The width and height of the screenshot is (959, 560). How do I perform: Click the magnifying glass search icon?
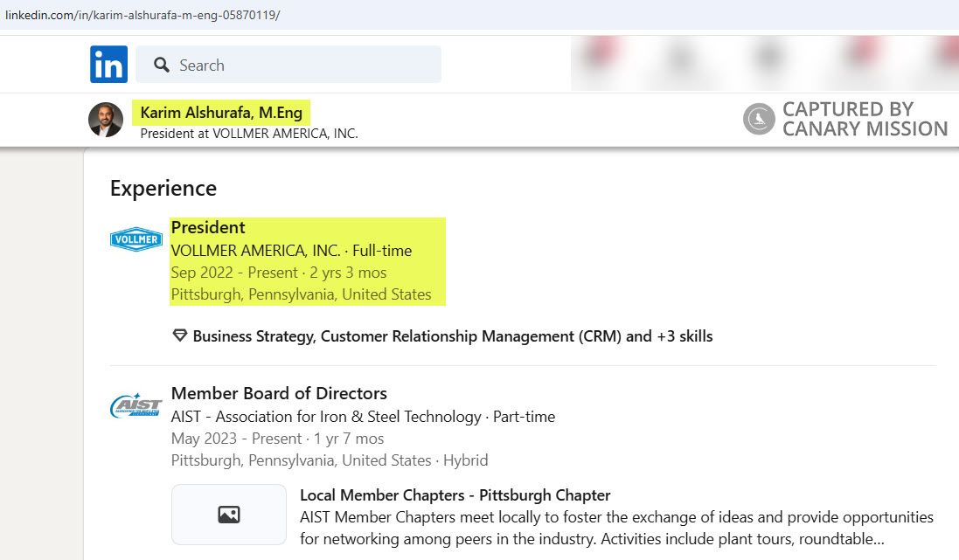pos(161,65)
